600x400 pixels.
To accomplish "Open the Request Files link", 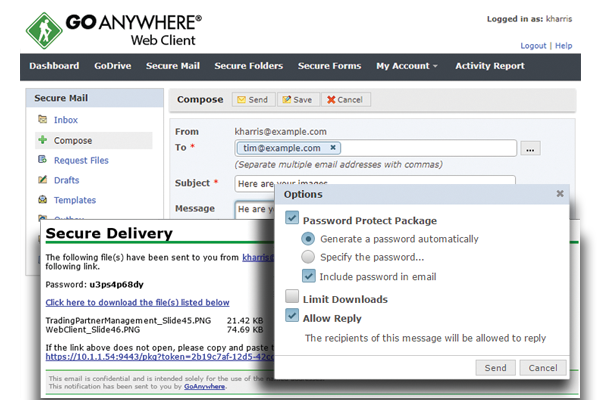I will 81,160.
